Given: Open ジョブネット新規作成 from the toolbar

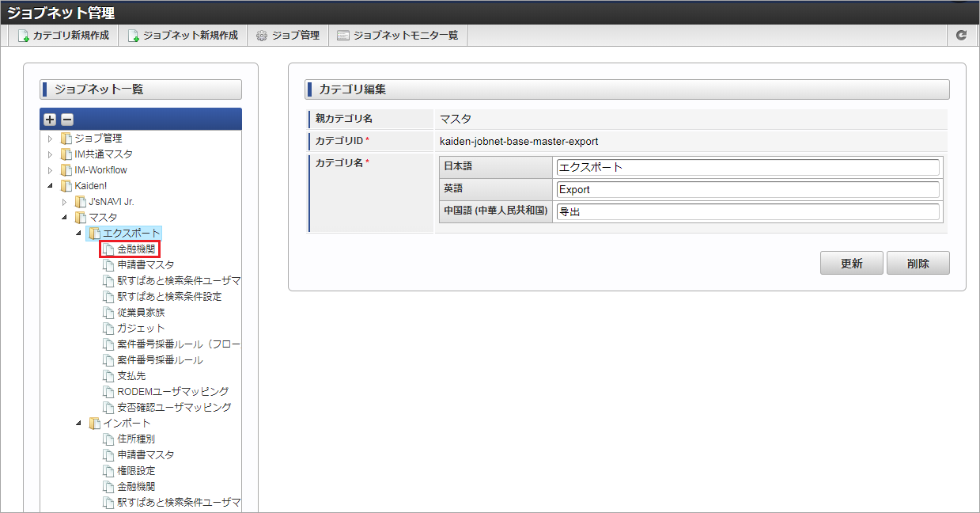Looking at the screenshot, I should tap(183, 36).
